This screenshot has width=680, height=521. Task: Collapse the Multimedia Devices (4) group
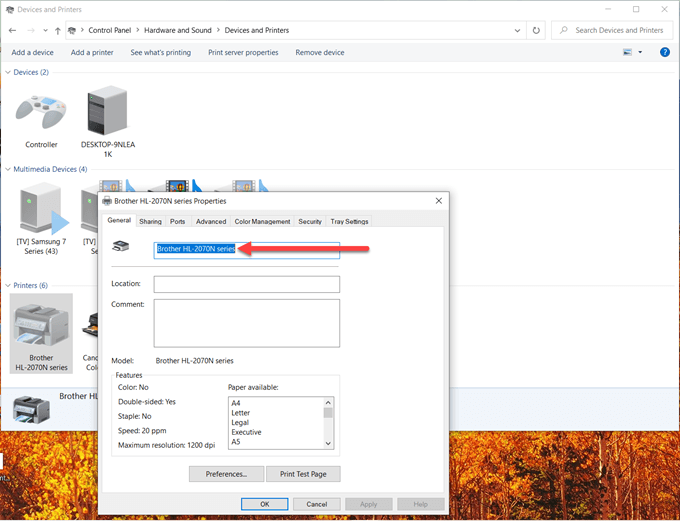(8, 169)
